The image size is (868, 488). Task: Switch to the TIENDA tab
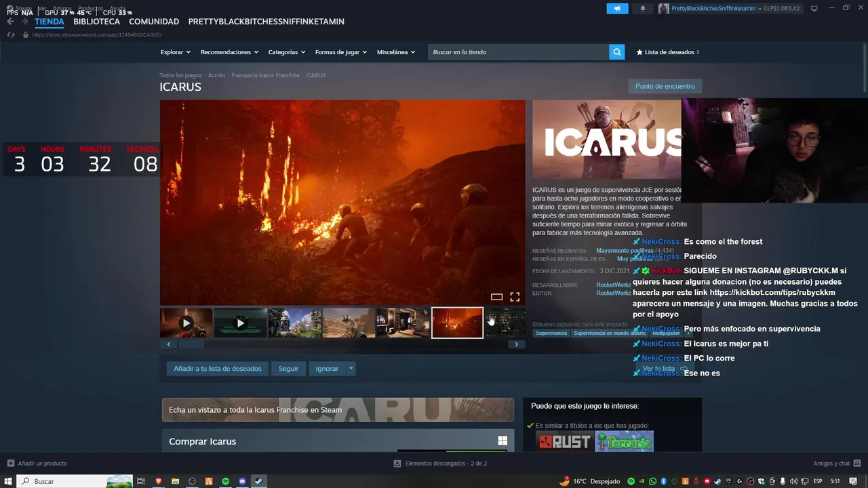coord(50,22)
